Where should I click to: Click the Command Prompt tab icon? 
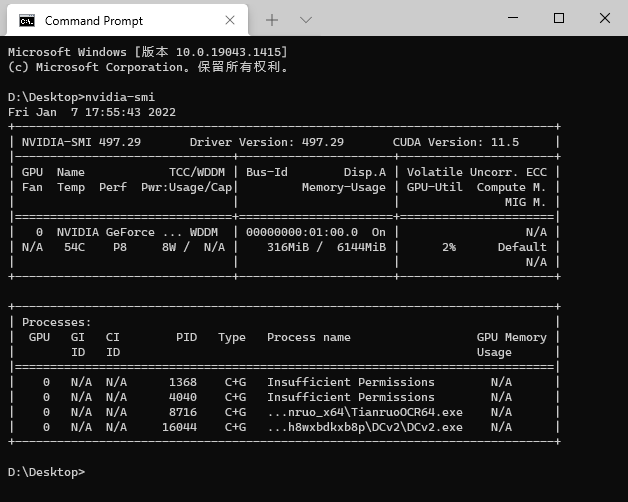tap(27, 20)
